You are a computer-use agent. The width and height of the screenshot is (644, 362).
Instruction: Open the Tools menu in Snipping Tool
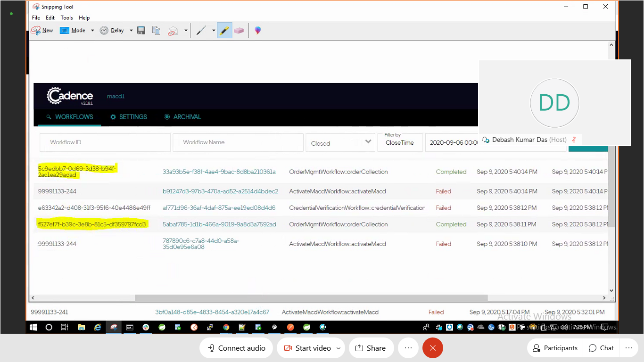point(66,17)
